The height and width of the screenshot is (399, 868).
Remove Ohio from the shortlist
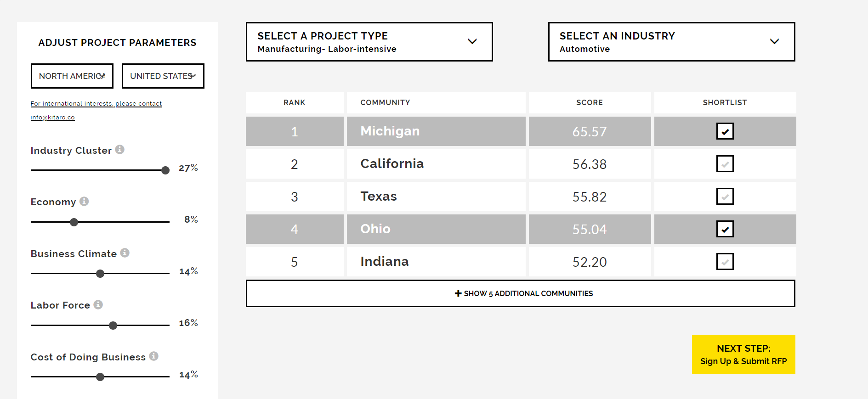coord(725,229)
